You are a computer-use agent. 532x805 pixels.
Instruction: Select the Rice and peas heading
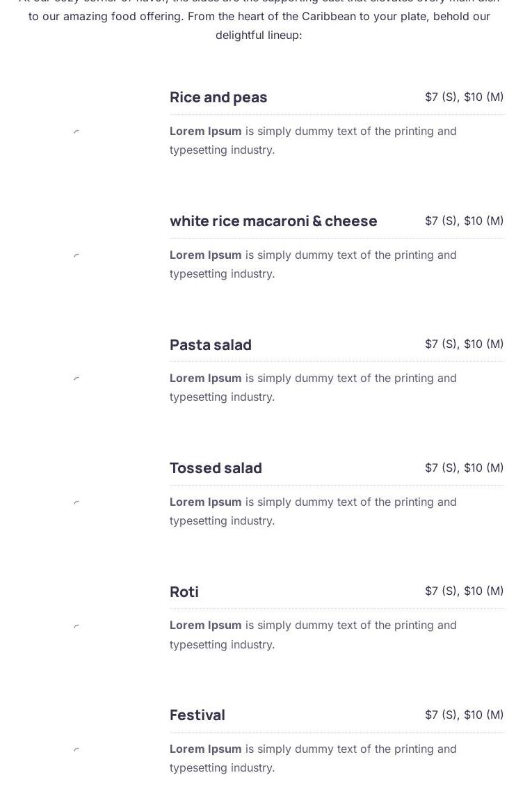point(218,97)
